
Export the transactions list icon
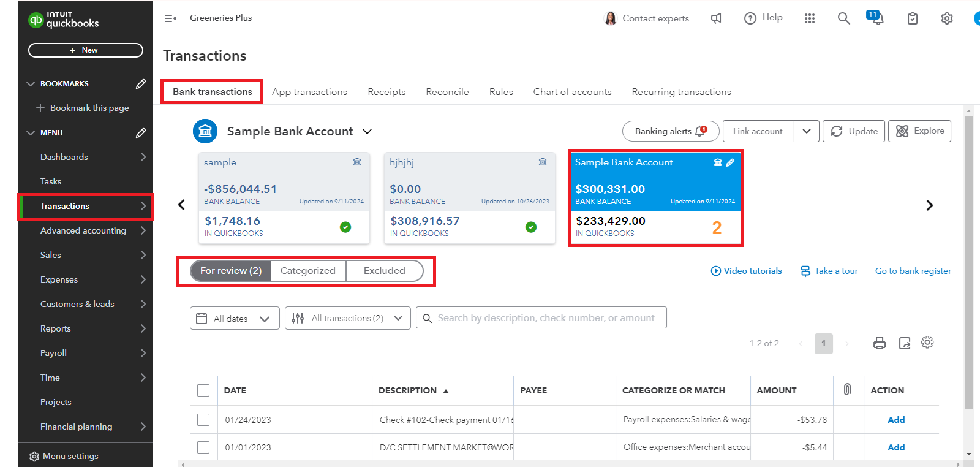pyautogui.click(x=905, y=343)
